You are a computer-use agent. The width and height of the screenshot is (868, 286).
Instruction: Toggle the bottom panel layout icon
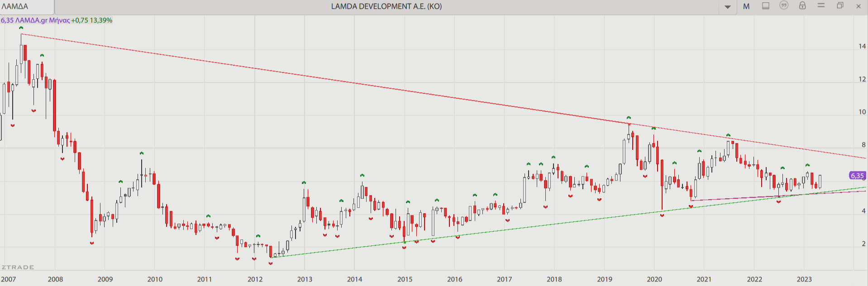(766, 6)
